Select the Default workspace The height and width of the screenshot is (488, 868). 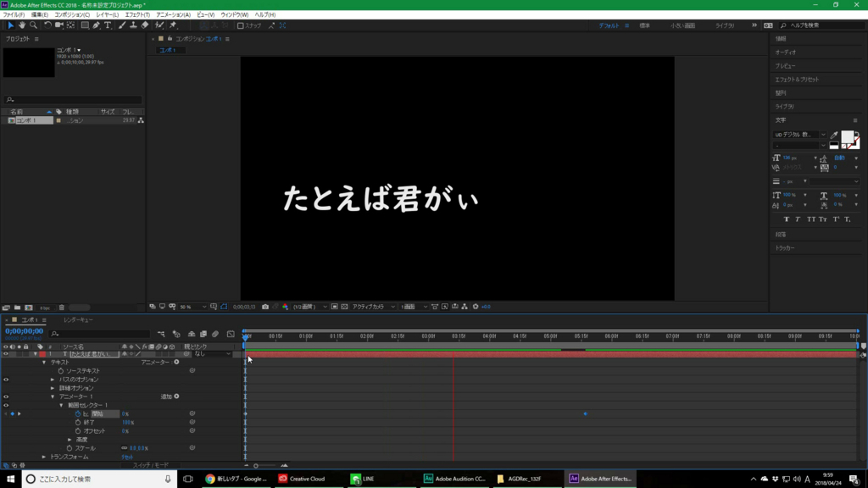pos(609,25)
